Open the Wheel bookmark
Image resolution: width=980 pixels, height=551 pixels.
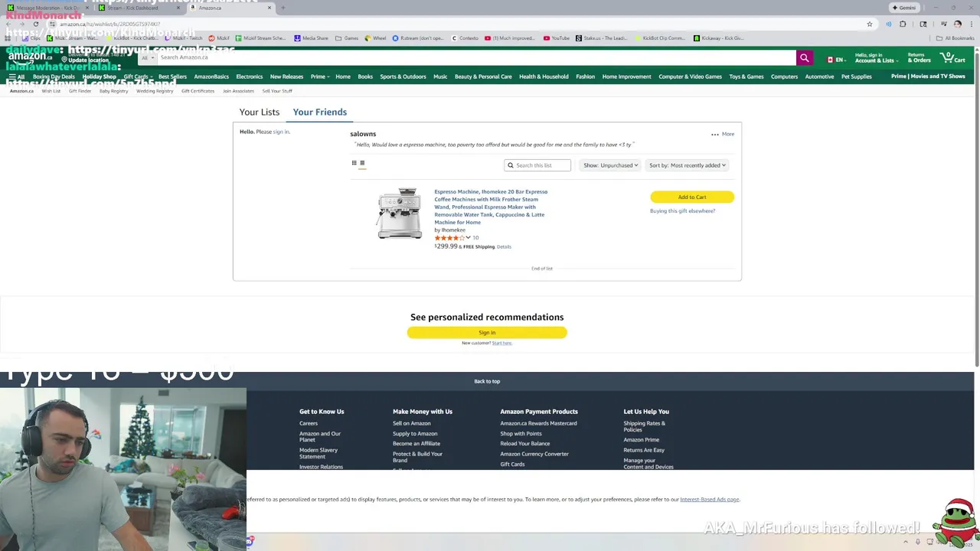tap(375, 37)
